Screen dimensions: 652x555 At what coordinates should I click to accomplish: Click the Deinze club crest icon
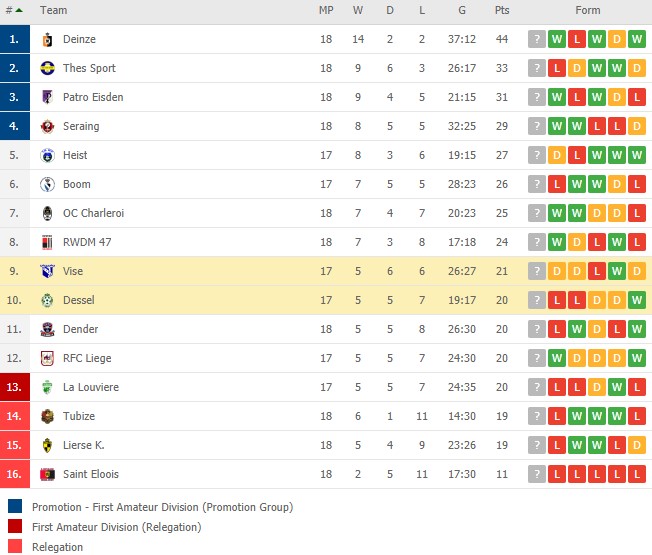tap(47, 39)
